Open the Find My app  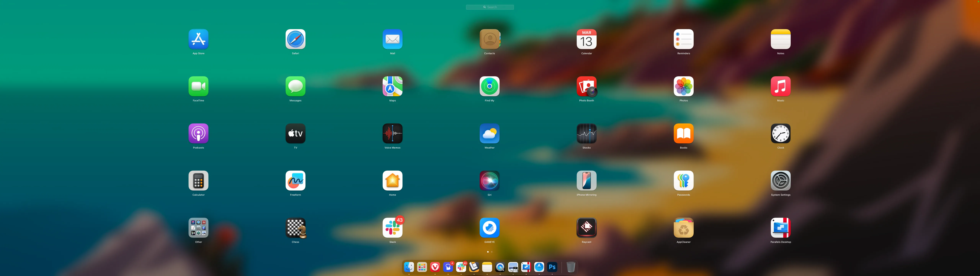(x=489, y=86)
